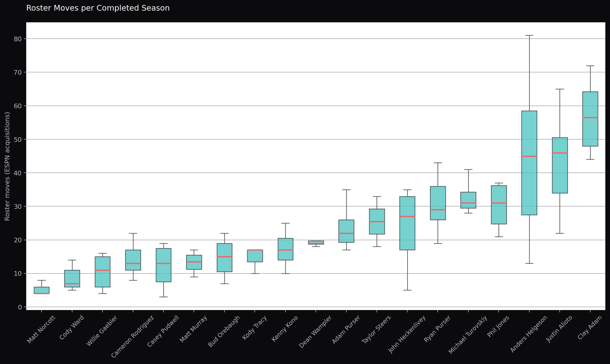Click the Anders Helgeson upper whisker cap

tap(529, 35)
